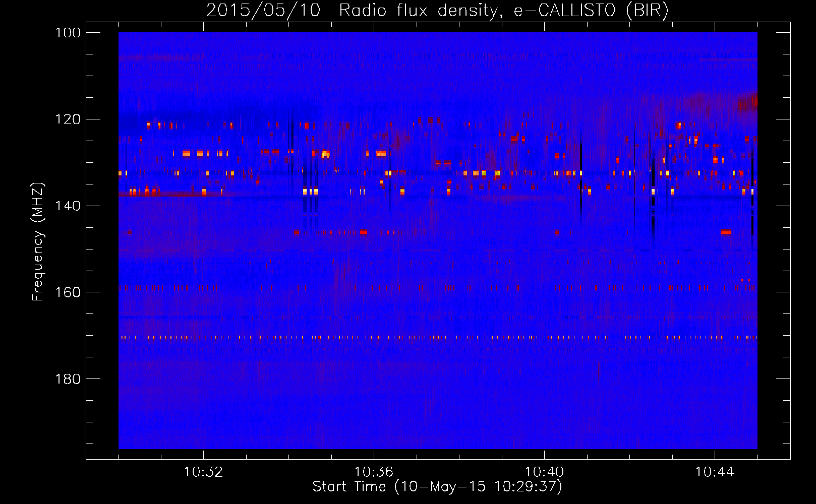The image size is (816, 504).
Task: Click the 140 frequency tick label
Action: click(68, 206)
